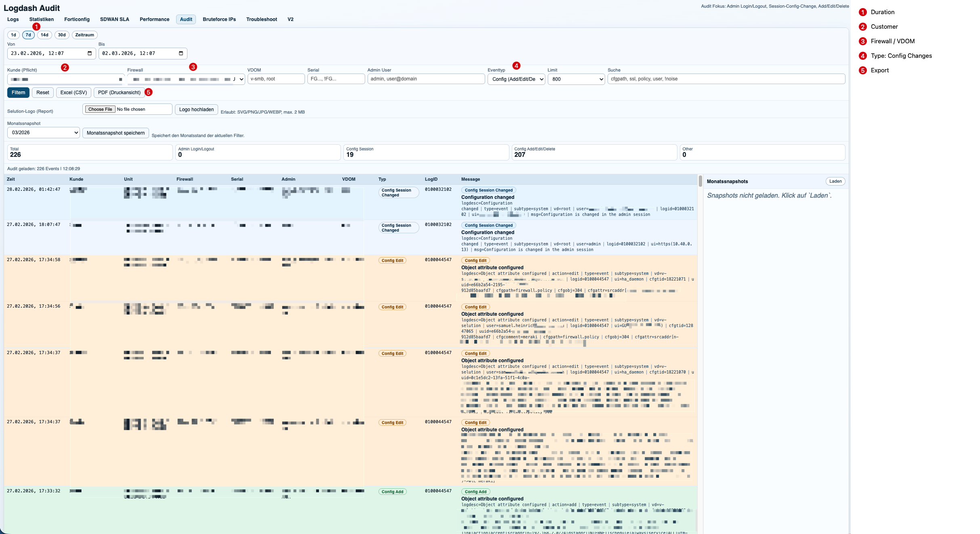Screen dimensions: 980x534
Task: Open the Limit 800 dropdown
Action: [x=576, y=79]
